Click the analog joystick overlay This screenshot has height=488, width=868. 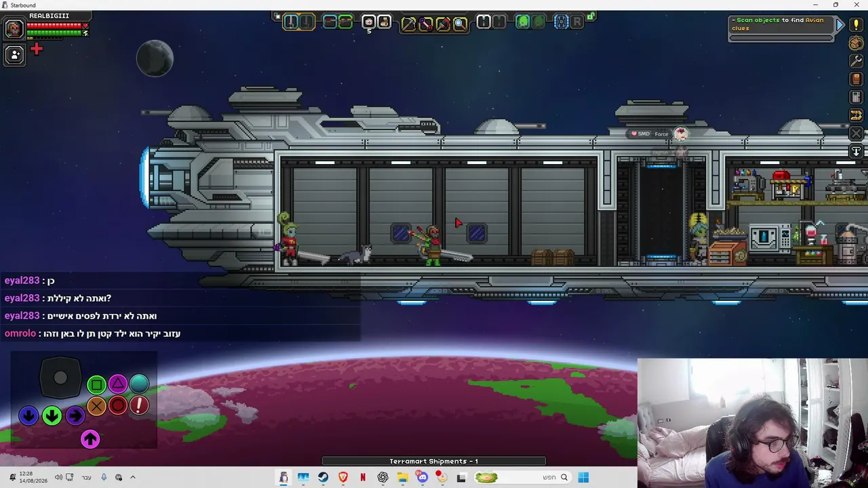pyautogui.click(x=60, y=378)
